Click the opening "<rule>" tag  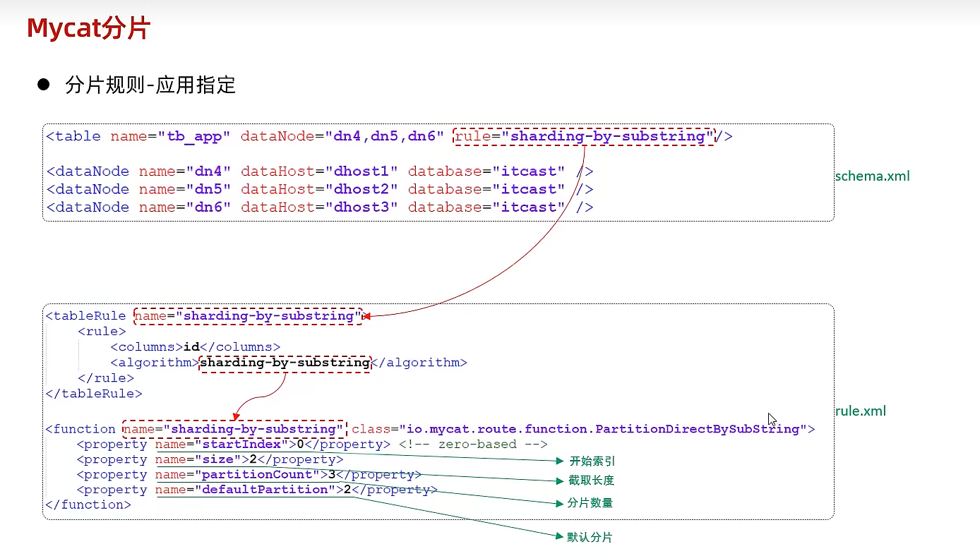(x=102, y=332)
